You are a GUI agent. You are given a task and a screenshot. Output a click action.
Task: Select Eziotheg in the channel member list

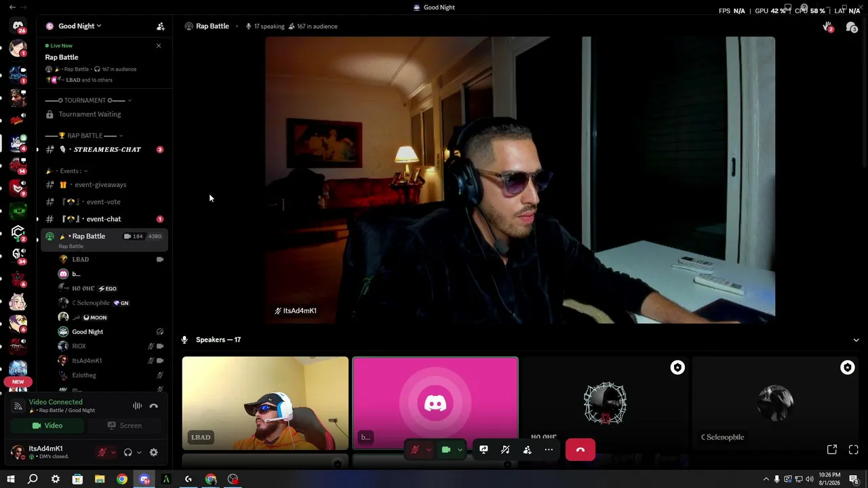pyautogui.click(x=112, y=375)
